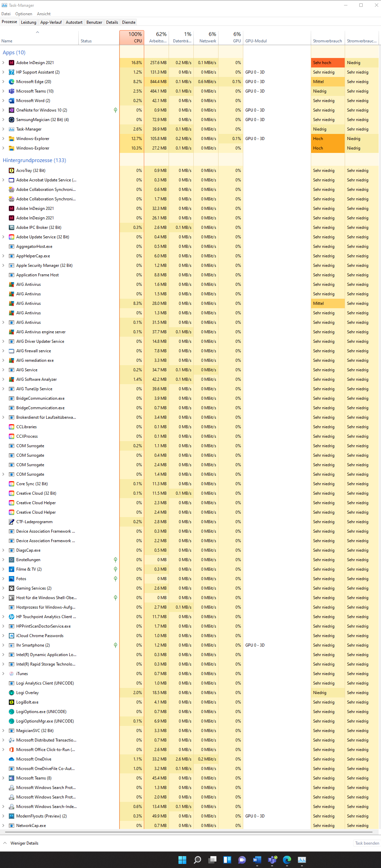This screenshot has height=868, width=381.
Task: Click the Word icon in the taskbar
Action: [x=257, y=860]
